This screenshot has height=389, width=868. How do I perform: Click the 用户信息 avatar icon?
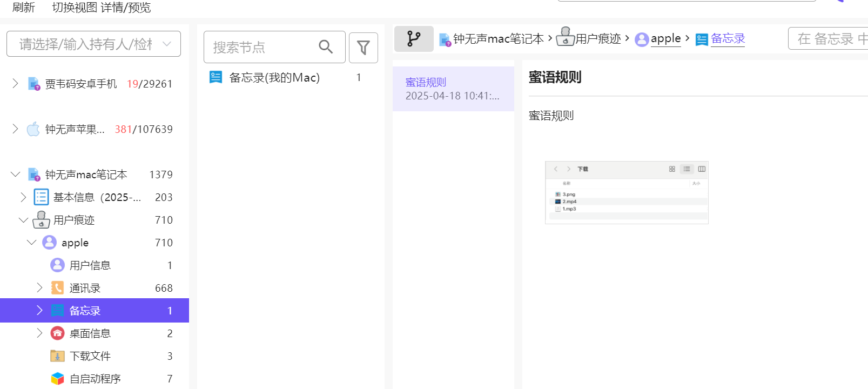pyautogui.click(x=57, y=265)
